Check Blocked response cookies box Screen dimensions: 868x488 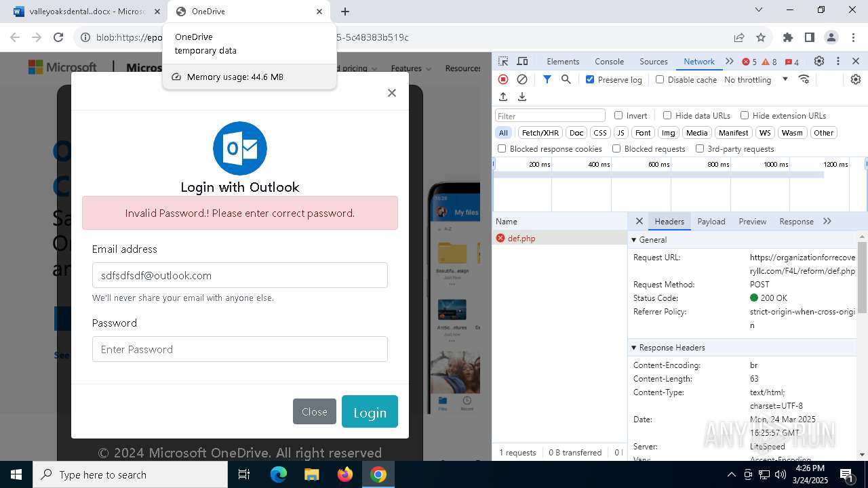click(502, 148)
